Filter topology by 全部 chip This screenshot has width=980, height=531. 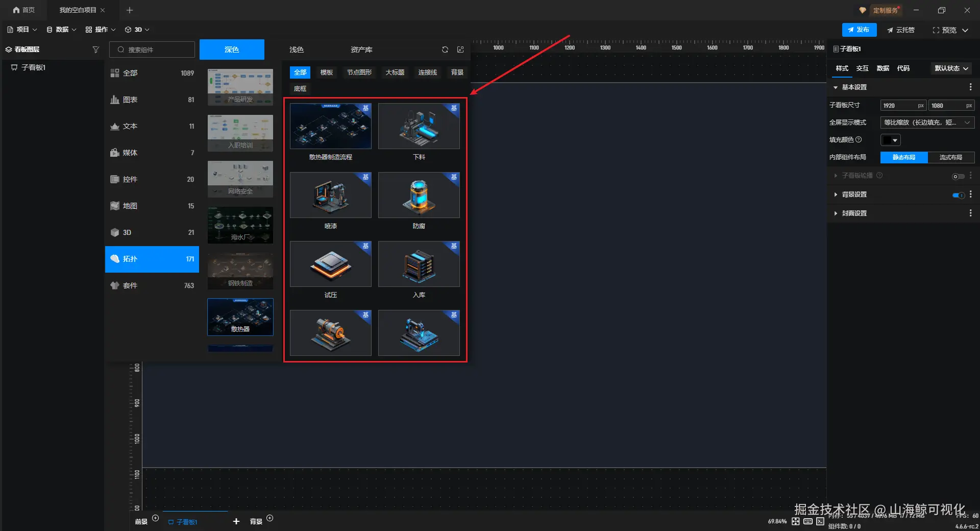(300, 73)
